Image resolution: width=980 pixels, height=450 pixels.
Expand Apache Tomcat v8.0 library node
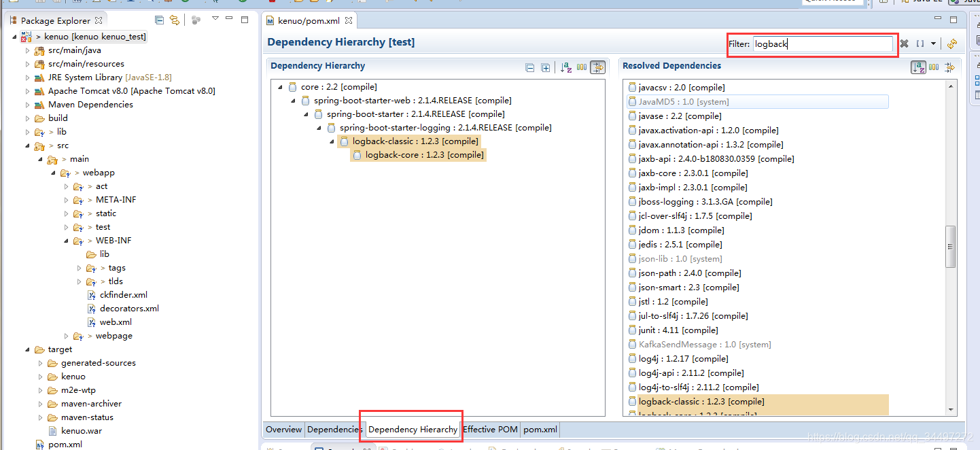tap(28, 91)
